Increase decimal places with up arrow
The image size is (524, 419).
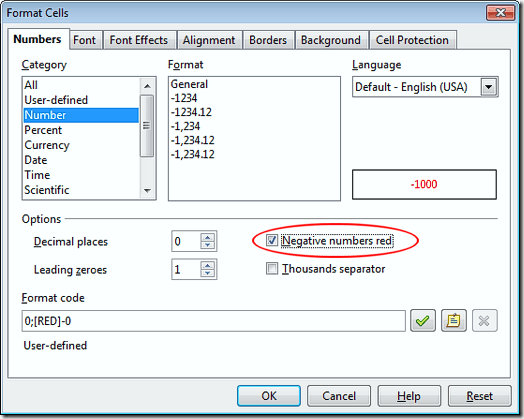pyautogui.click(x=208, y=237)
